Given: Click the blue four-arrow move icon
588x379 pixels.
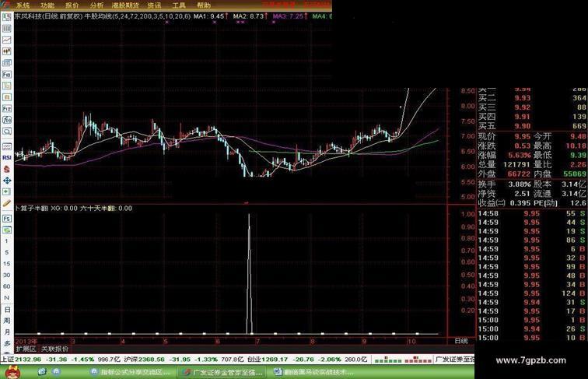Looking at the screenshot, I should click(x=7, y=181).
